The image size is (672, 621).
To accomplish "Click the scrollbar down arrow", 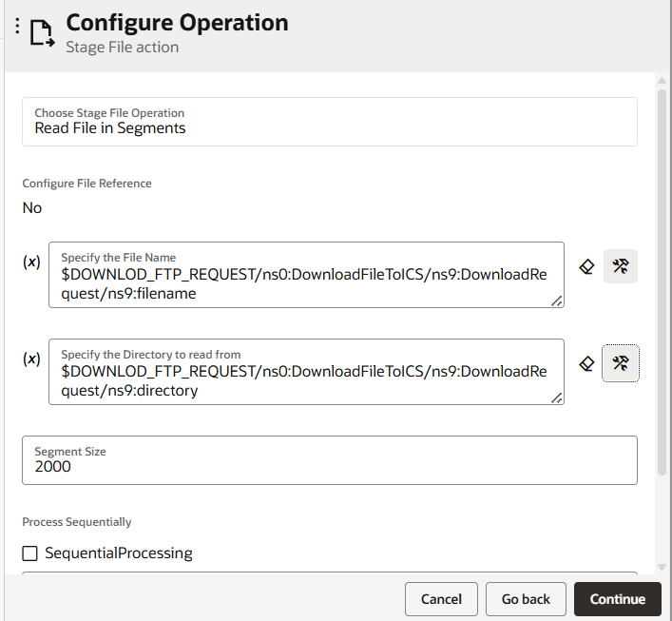I will 662,567.
